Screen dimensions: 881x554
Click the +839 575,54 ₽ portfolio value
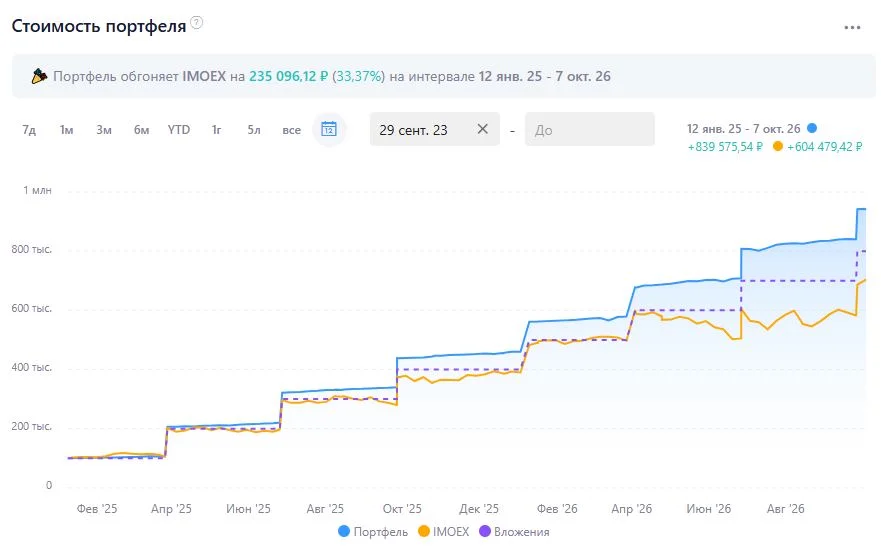[725, 147]
